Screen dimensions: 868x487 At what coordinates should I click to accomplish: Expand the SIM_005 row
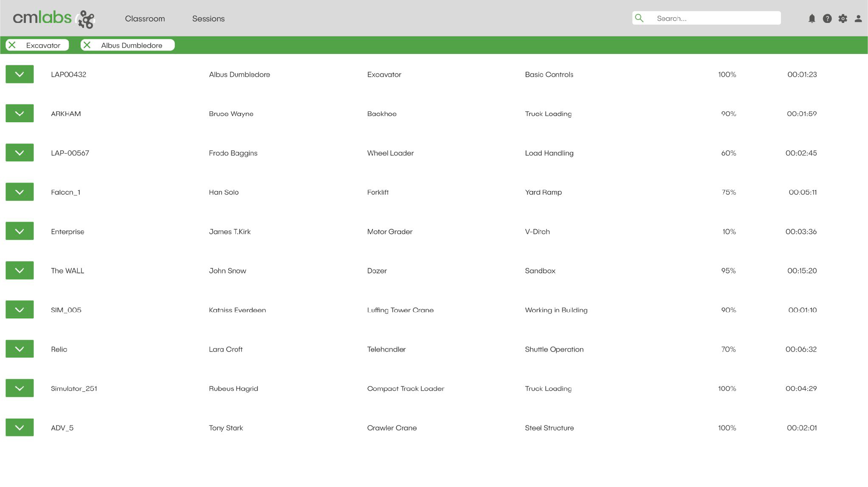(20, 310)
